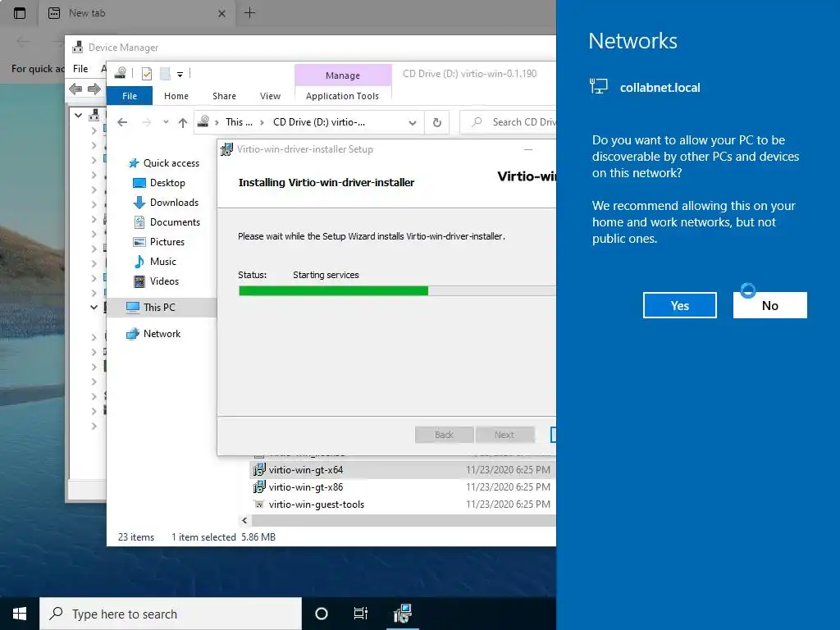The width and height of the screenshot is (840, 630).
Task: Open Cortana from the taskbar
Action: coord(322,614)
